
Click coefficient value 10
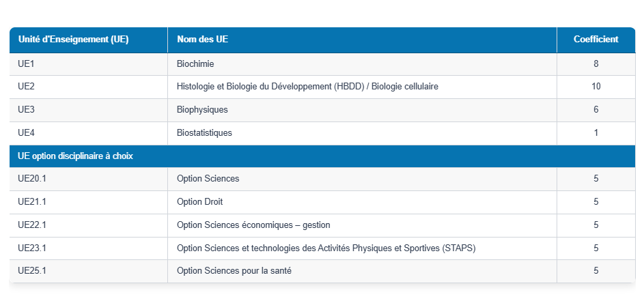click(x=596, y=87)
